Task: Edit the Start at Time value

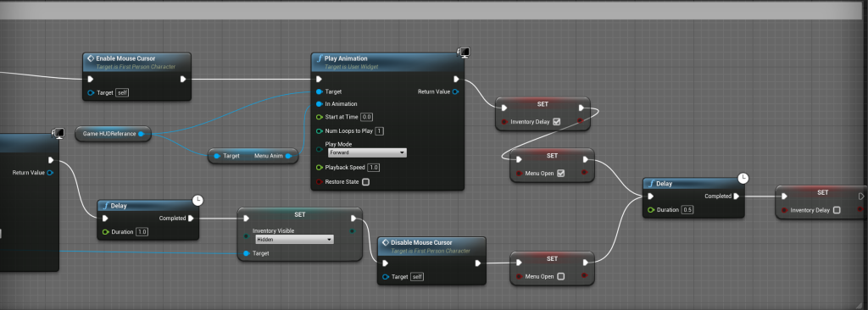Action: pos(366,118)
